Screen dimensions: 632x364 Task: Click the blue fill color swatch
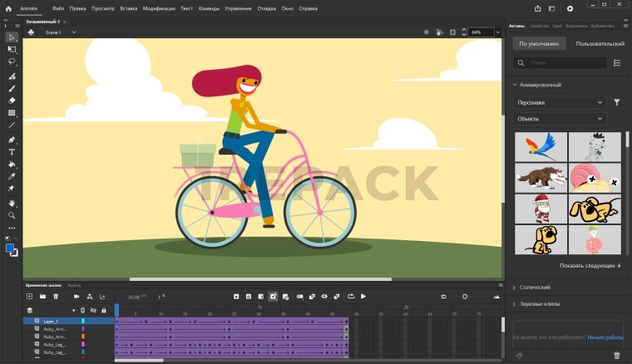coord(10,248)
